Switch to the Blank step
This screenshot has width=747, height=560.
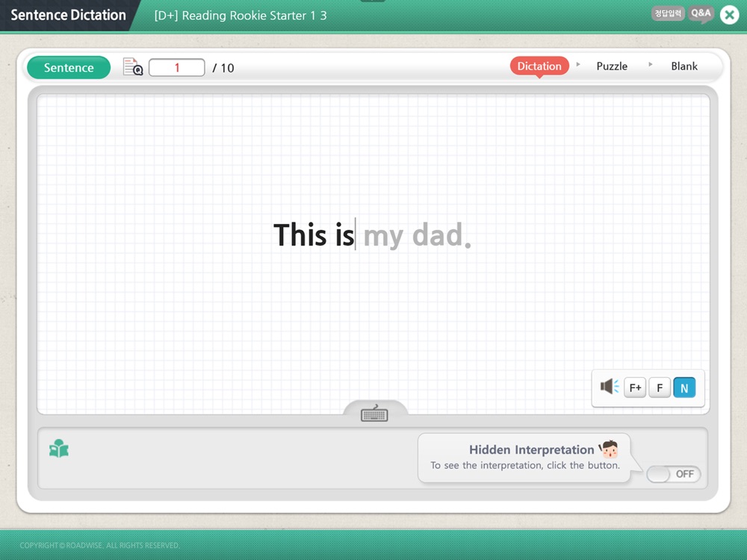pos(684,66)
